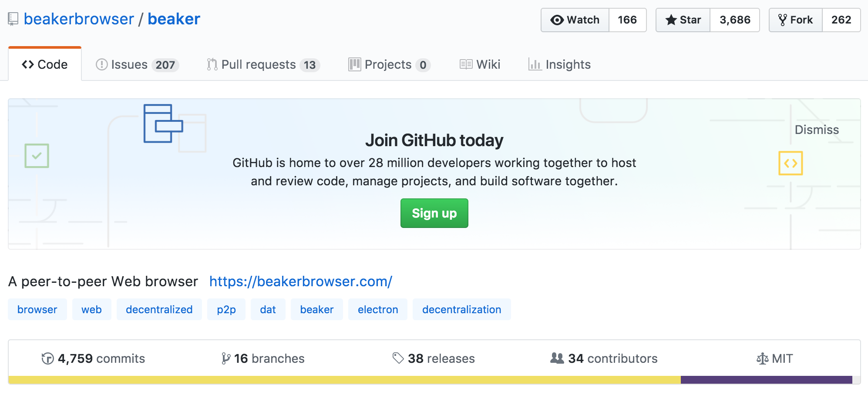The image size is (868, 395).
Task: Select the Code tab
Action: tap(45, 64)
